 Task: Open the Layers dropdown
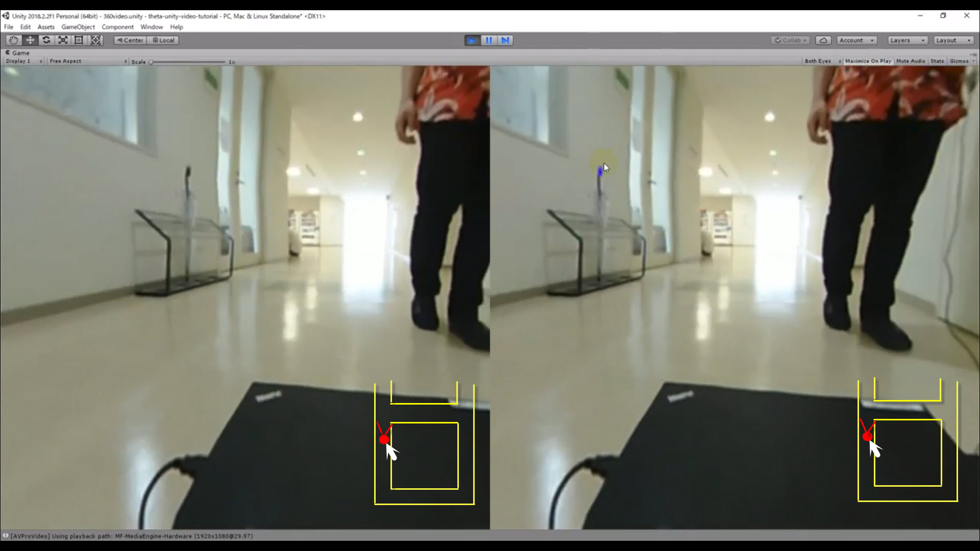[x=907, y=40]
